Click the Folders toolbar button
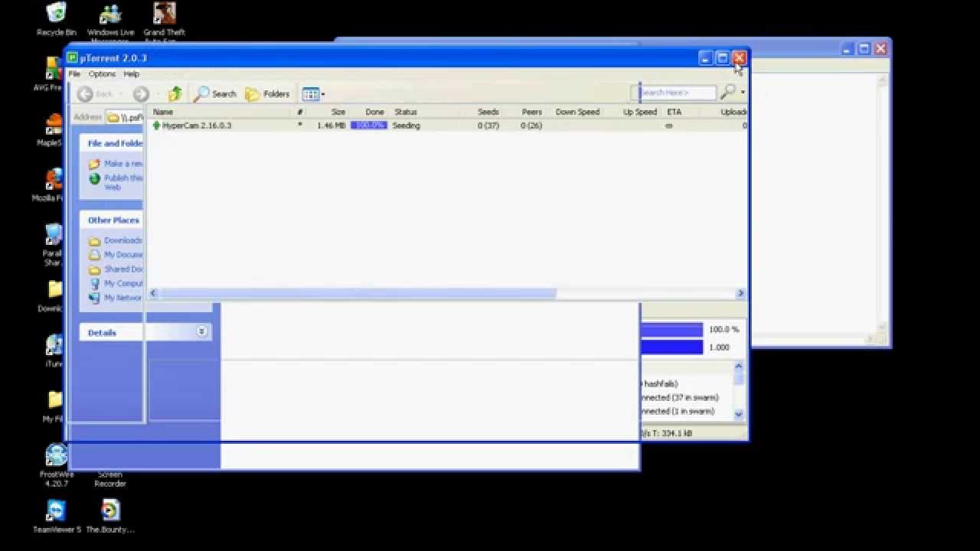Screen dimensions: 980x551 pyautogui.click(x=267, y=93)
